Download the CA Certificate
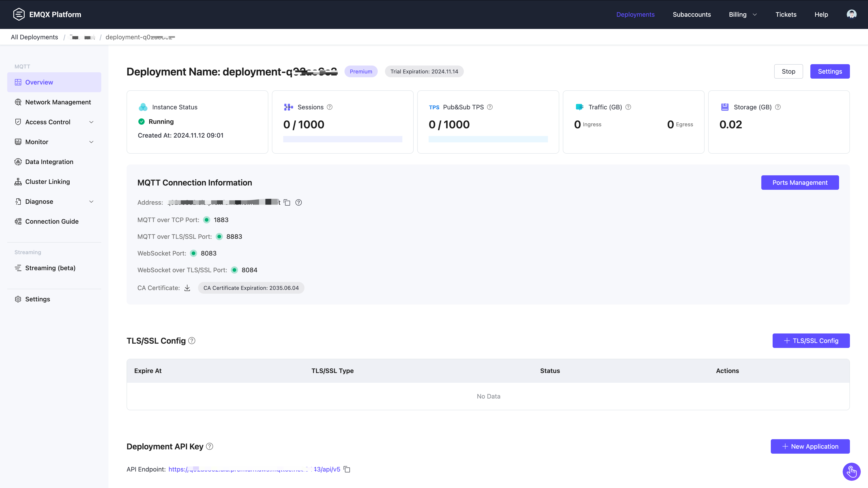Viewport: 868px width, 488px height. [187, 288]
